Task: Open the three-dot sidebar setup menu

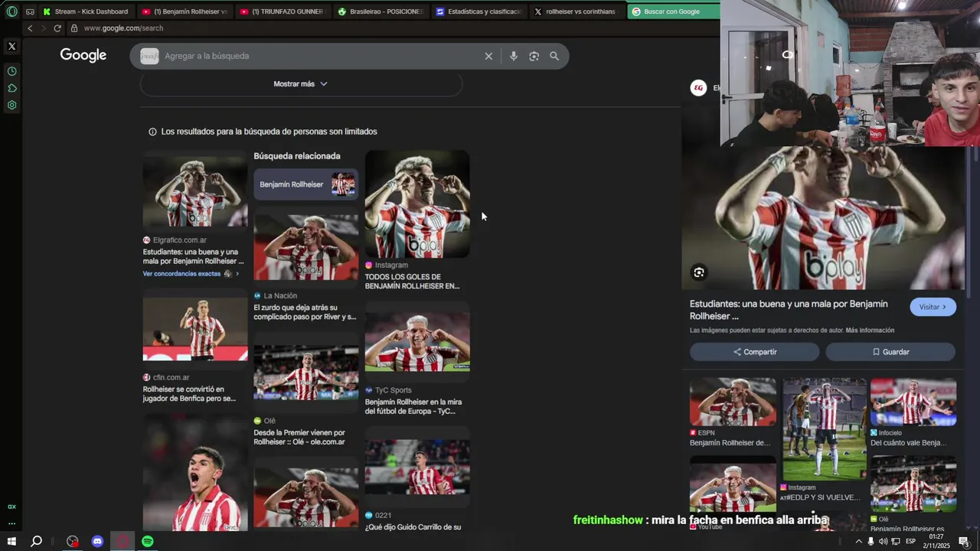Action: (x=11, y=524)
